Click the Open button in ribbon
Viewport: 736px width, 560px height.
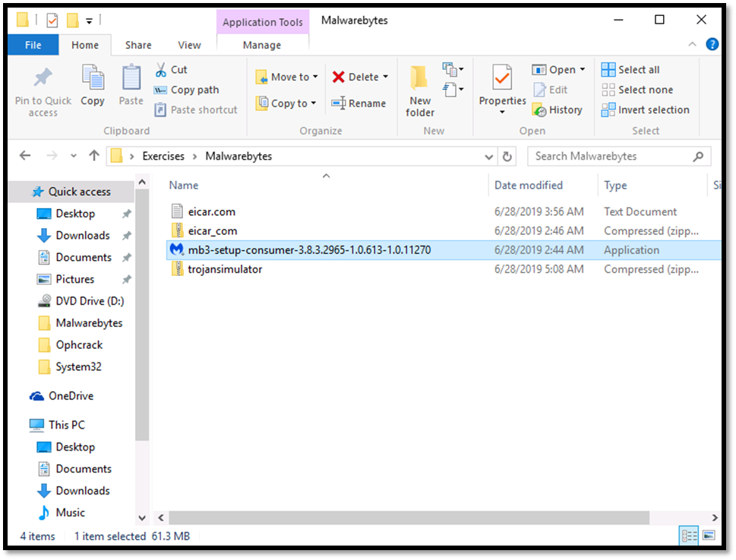tap(554, 69)
